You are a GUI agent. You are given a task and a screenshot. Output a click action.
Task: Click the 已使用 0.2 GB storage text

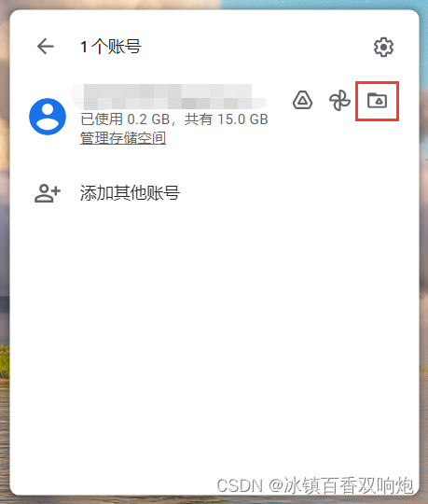click(x=125, y=119)
